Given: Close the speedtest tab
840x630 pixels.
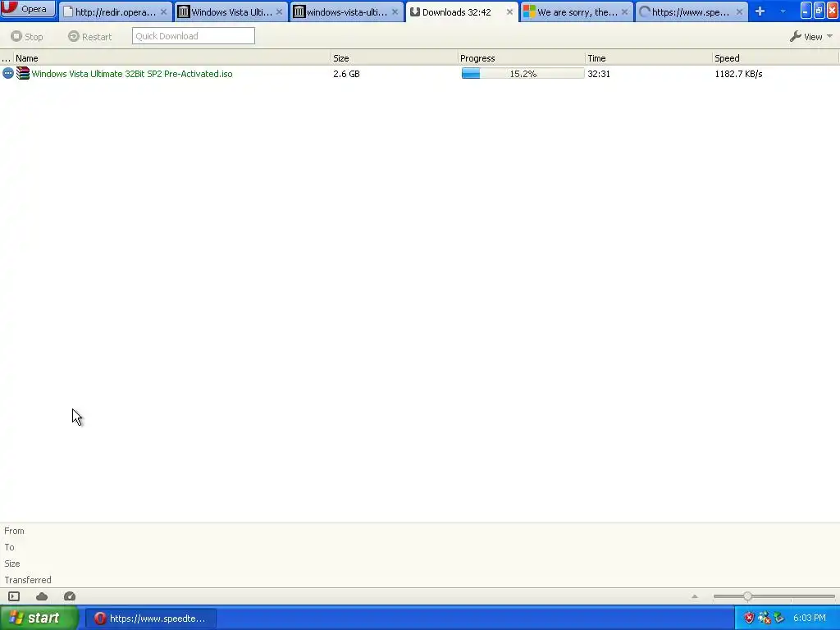Looking at the screenshot, I should tap(739, 11).
